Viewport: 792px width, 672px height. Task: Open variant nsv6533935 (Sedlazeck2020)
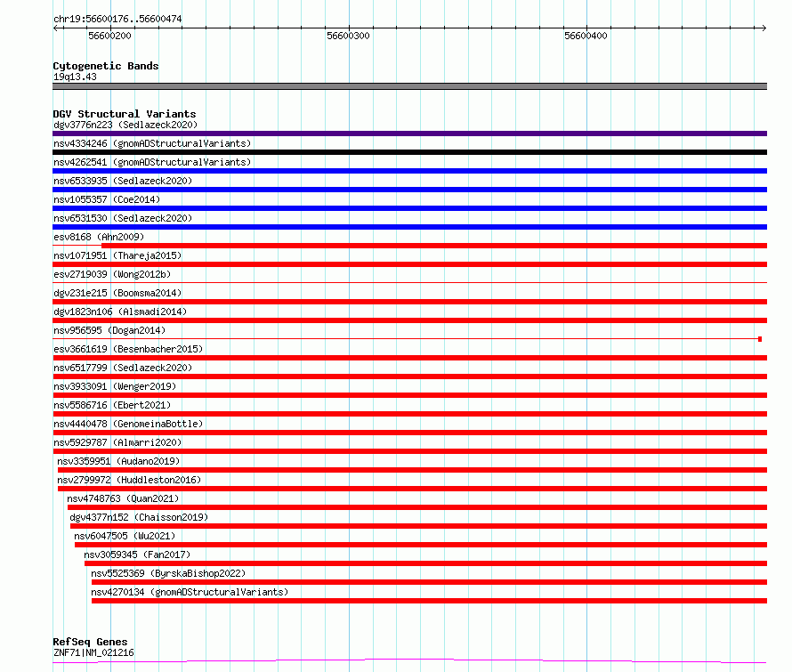click(123, 181)
